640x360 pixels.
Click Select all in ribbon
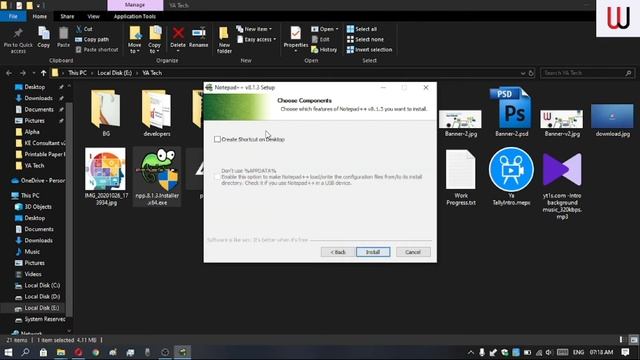362,29
